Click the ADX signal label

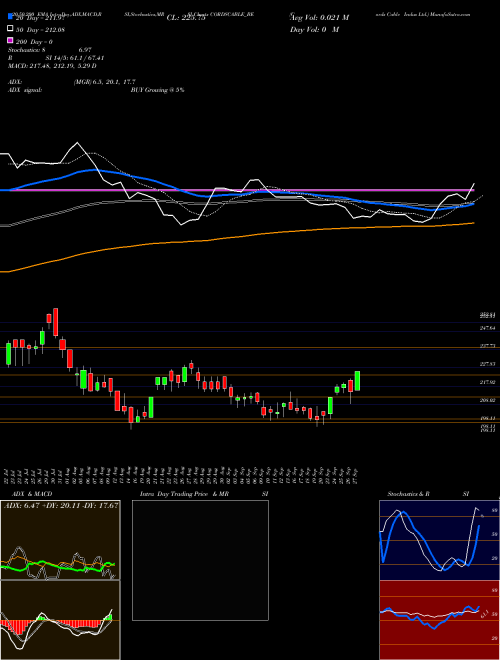pos(25,90)
